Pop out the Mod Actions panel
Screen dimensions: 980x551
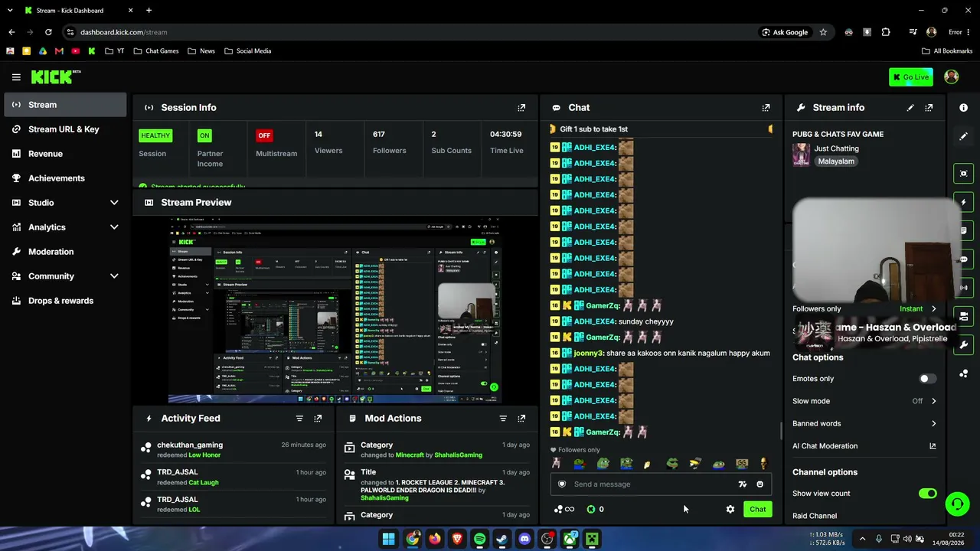[x=521, y=419]
